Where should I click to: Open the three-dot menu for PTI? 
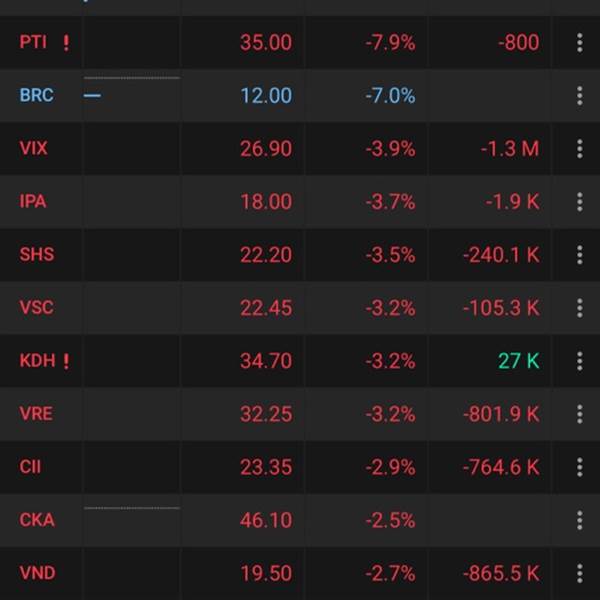pyautogui.click(x=579, y=42)
